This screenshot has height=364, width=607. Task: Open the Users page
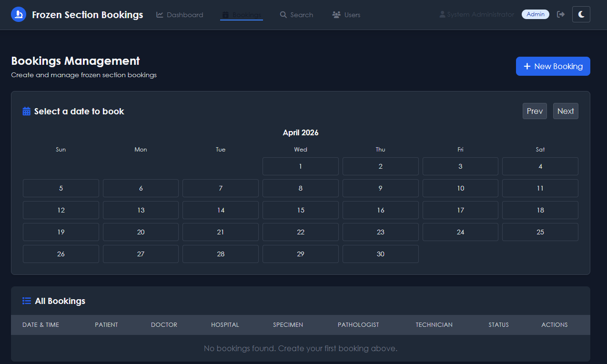click(346, 15)
